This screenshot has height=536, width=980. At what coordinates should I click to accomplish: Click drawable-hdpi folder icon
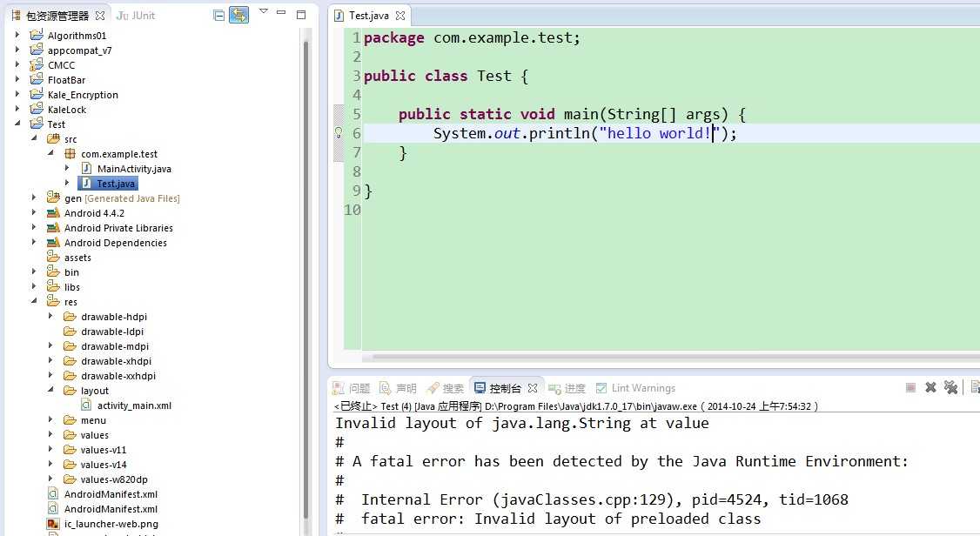point(70,316)
